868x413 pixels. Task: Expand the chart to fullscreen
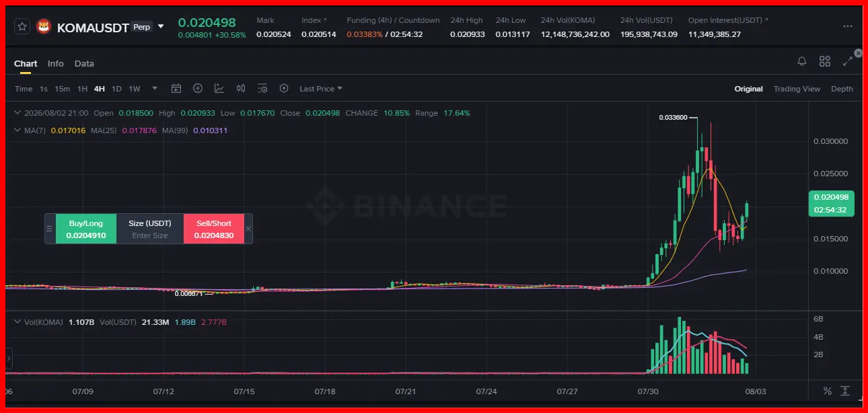[x=848, y=61]
